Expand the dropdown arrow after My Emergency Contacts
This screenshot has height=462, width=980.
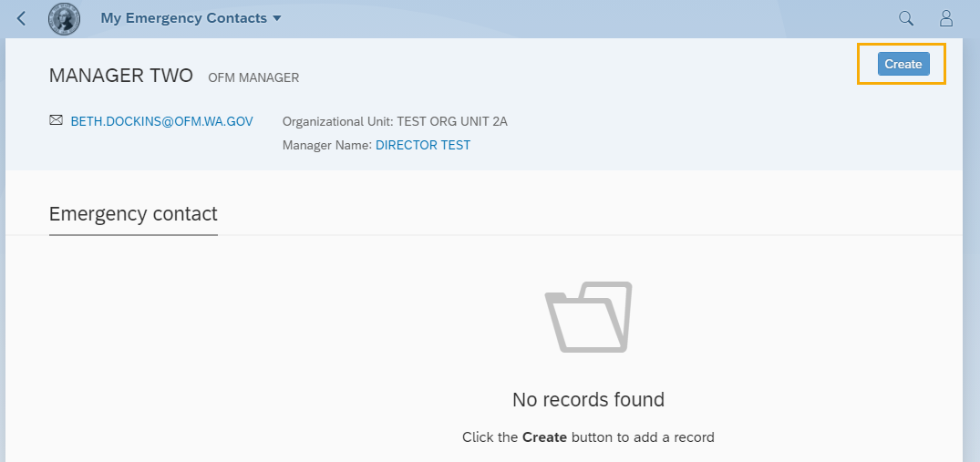click(277, 18)
